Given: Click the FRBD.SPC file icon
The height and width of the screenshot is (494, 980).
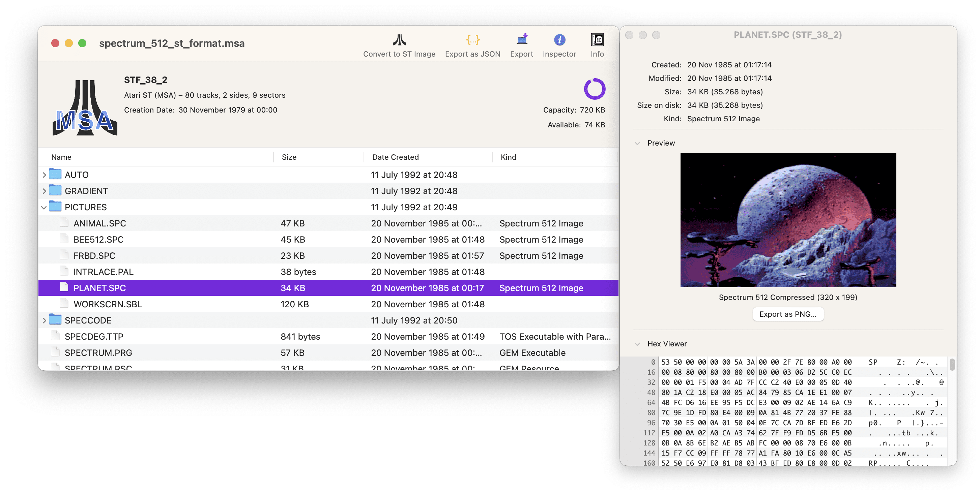Looking at the screenshot, I should [x=64, y=255].
